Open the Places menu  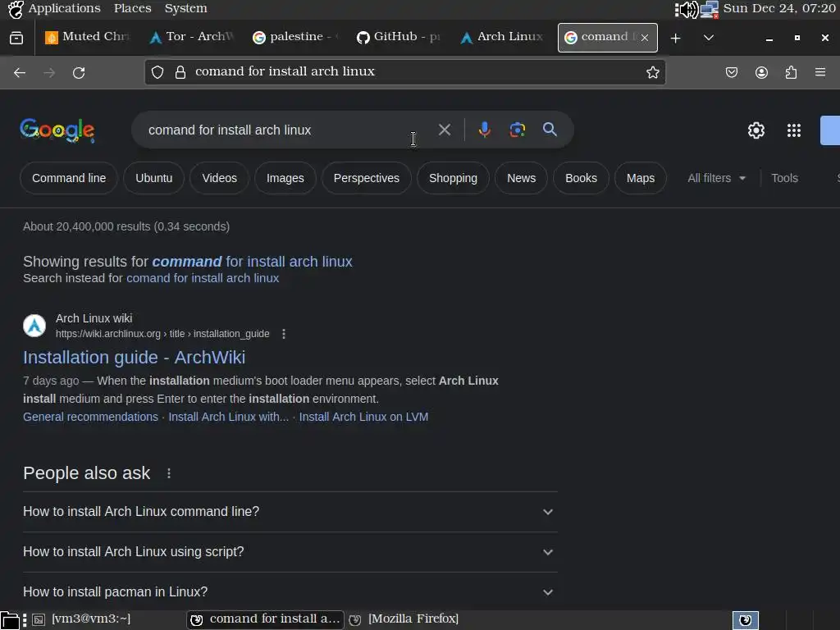(132, 8)
